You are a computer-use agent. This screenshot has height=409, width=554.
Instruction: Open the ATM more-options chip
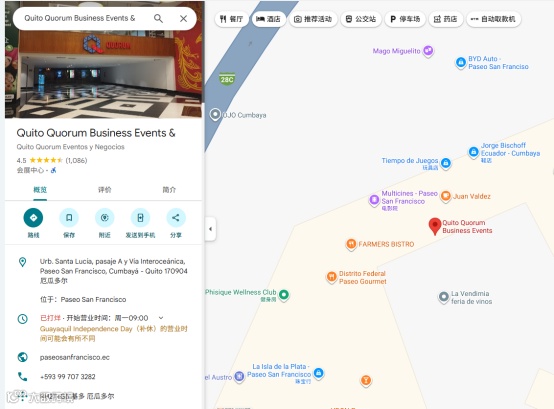click(x=494, y=19)
